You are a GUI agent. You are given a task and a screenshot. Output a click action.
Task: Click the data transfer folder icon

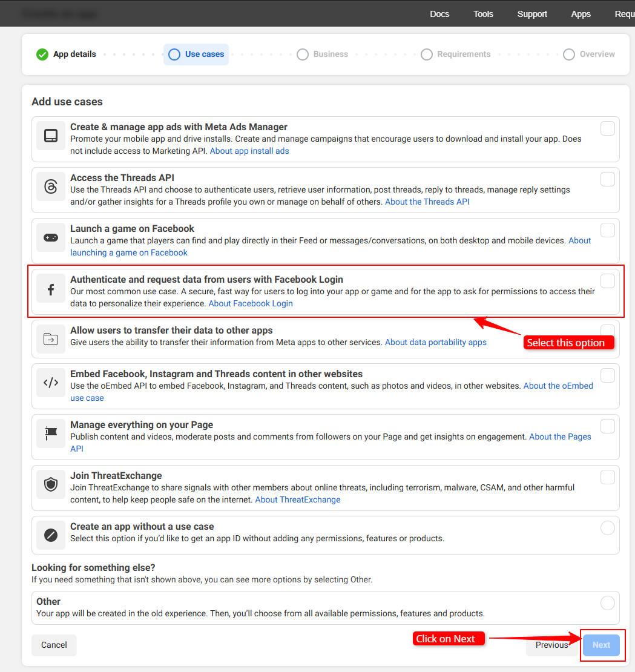click(x=51, y=340)
